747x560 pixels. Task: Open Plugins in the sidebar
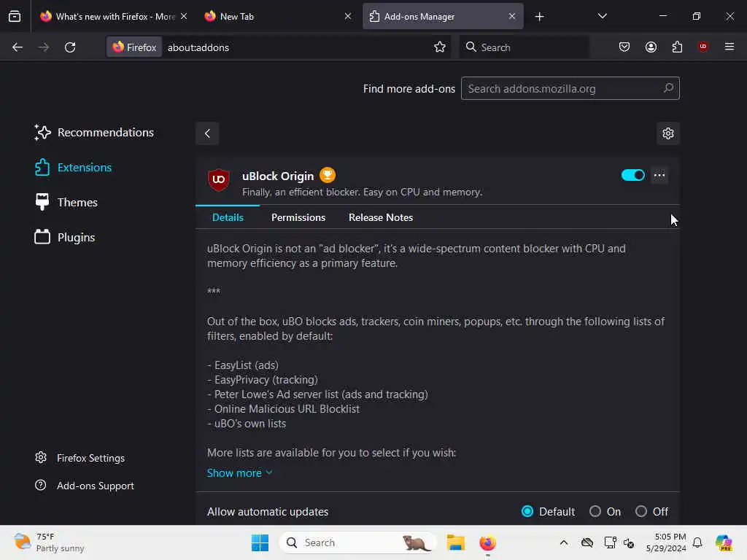(x=65, y=237)
